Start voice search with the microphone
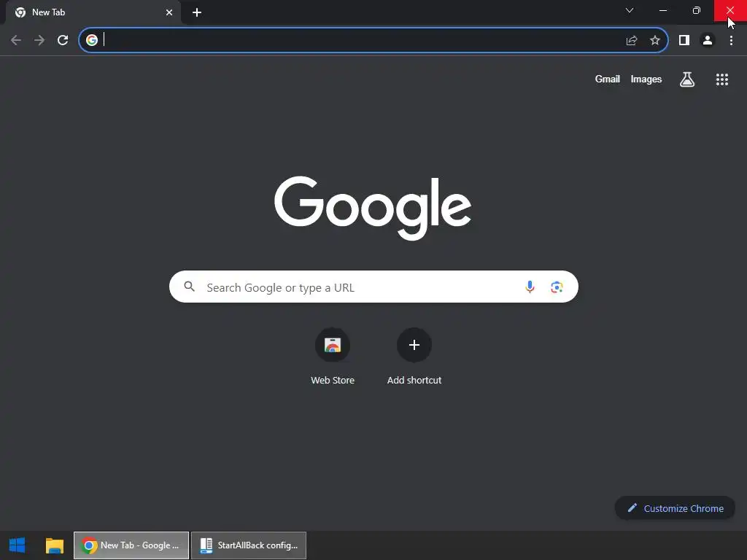747x560 pixels. 530,287
